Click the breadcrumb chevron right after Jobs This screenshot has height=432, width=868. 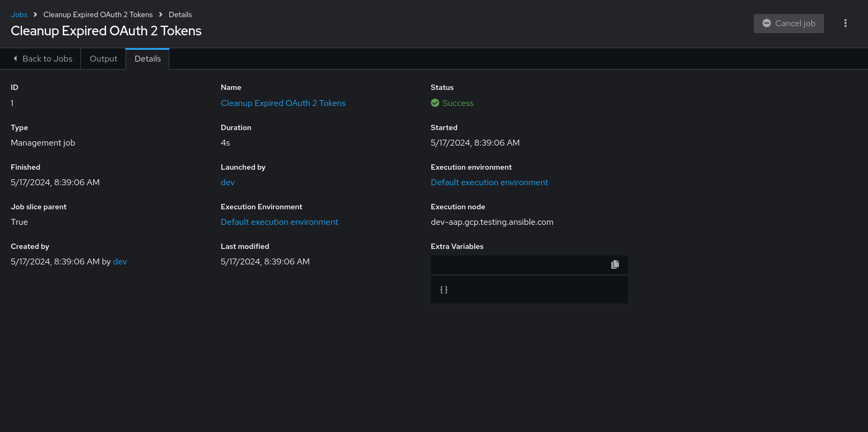(x=35, y=14)
